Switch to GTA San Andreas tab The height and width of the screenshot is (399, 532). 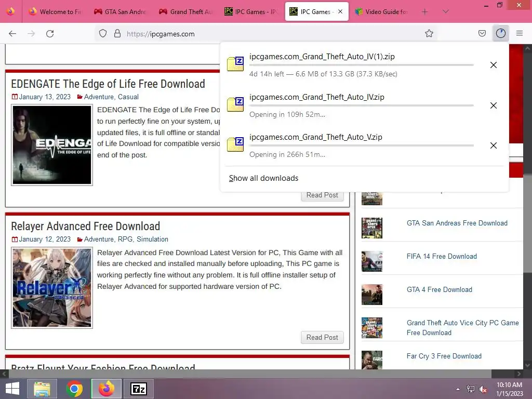tap(120, 11)
